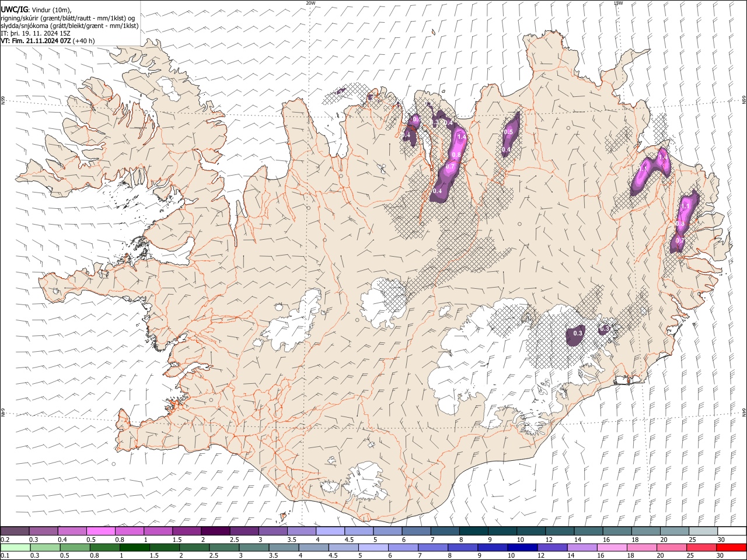
Task: Click the 'UWC/IG: Vindur (10m)' title line
Action: pyautogui.click(x=36, y=9)
